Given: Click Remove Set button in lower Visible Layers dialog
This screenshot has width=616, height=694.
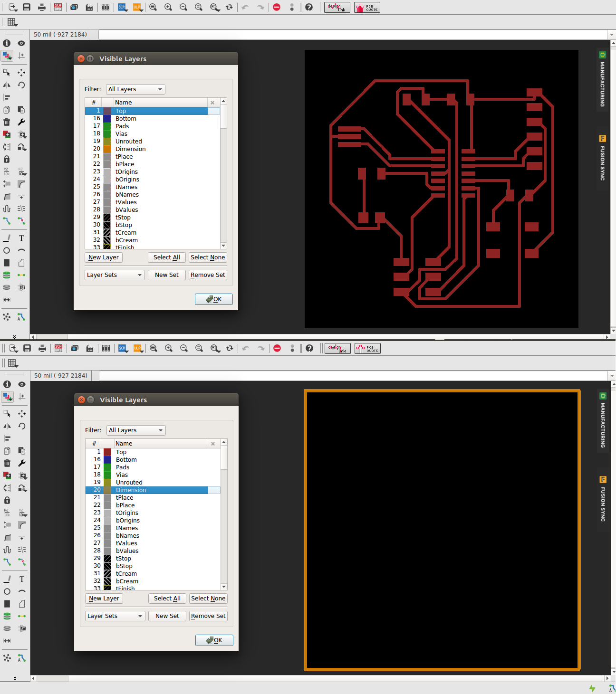Looking at the screenshot, I should pos(208,616).
